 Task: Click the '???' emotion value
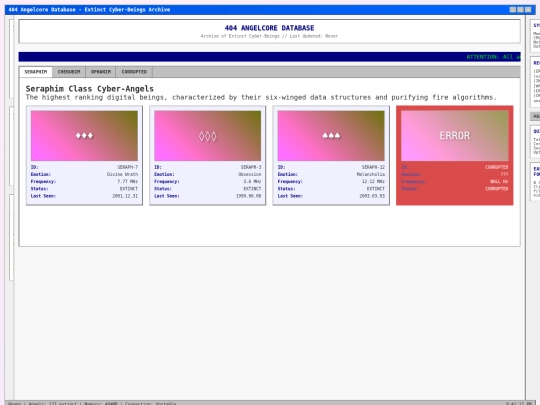(504, 174)
